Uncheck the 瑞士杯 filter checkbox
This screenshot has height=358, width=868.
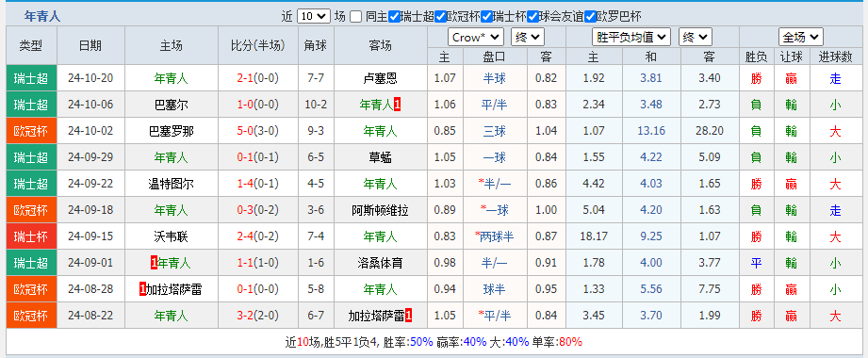point(487,17)
